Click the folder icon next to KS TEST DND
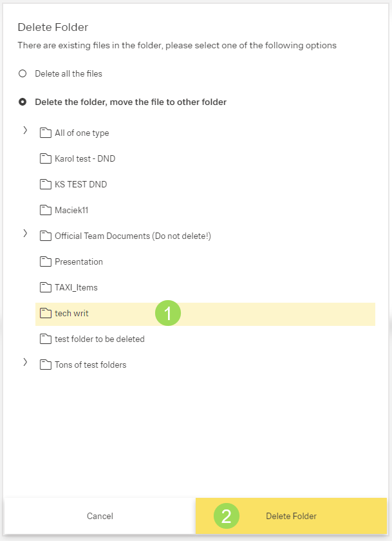This screenshot has width=392, height=541. click(45, 184)
